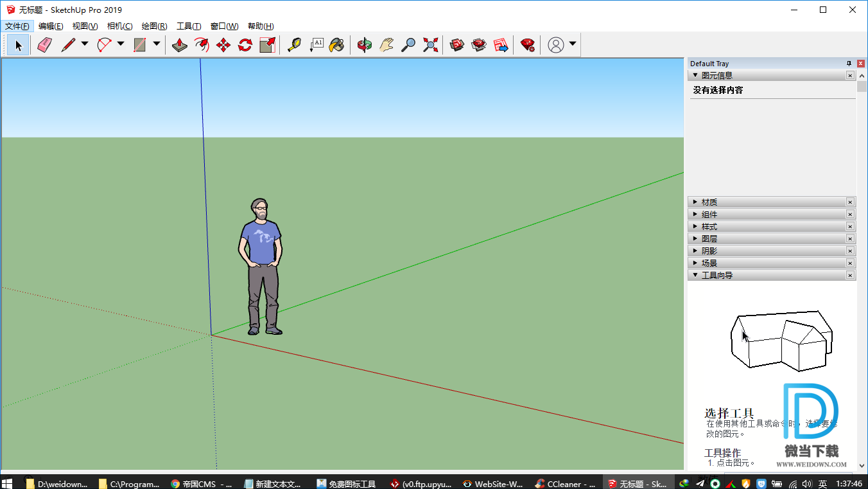Image resolution: width=868 pixels, height=489 pixels.
Task: Switch to 帝国CMS Chrome taskbar window
Action: [x=202, y=484]
